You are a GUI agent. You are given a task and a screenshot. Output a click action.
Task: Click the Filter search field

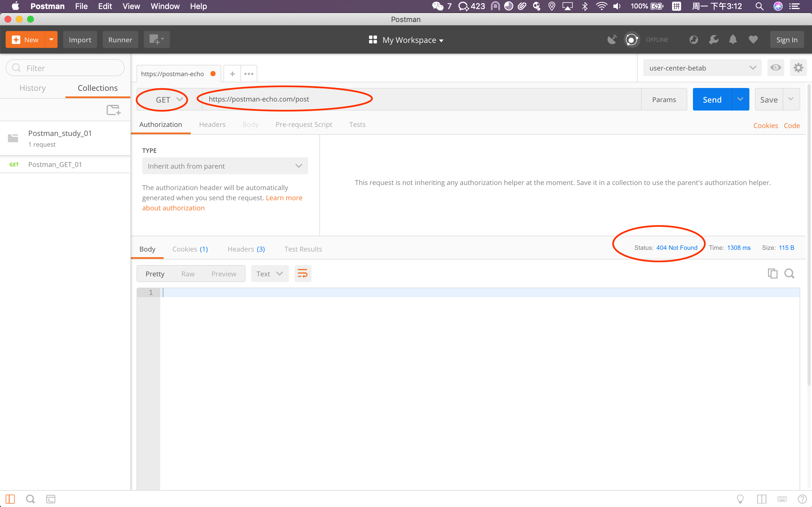coord(65,68)
